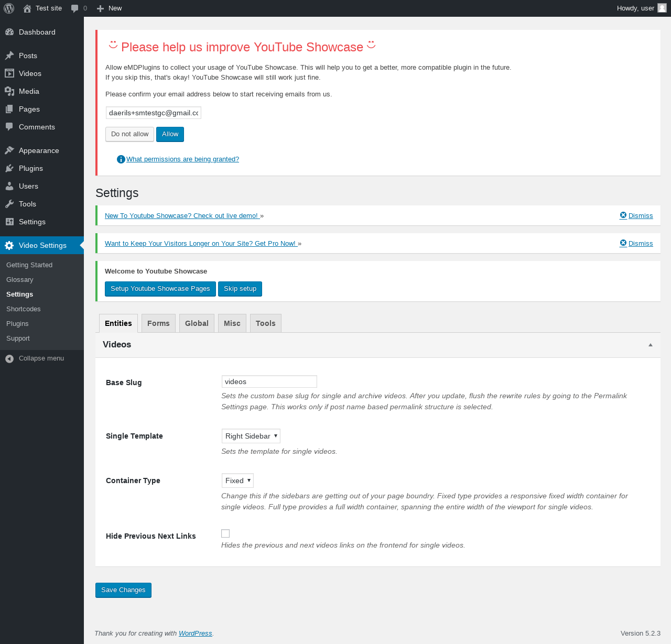Open the Check out live demo link

pos(182,216)
